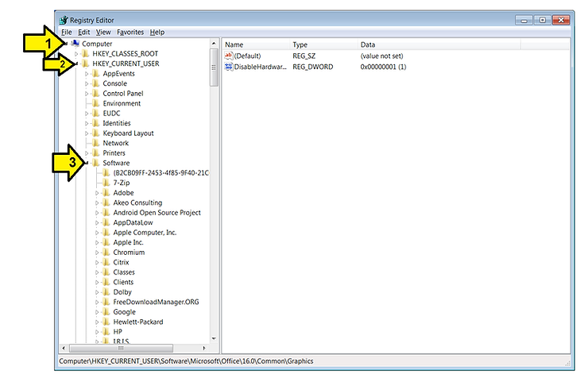Expand the Keyboard Layout key

coord(87,133)
